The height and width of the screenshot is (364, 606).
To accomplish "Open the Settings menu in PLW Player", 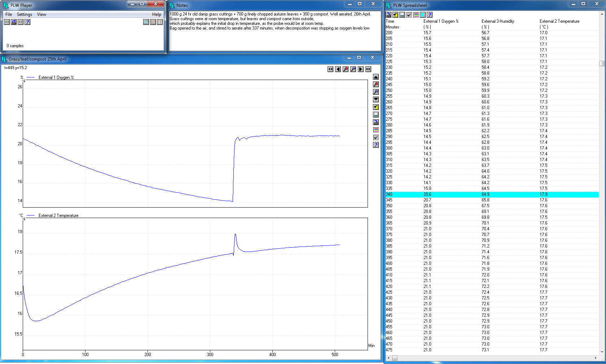I will coord(24,14).
